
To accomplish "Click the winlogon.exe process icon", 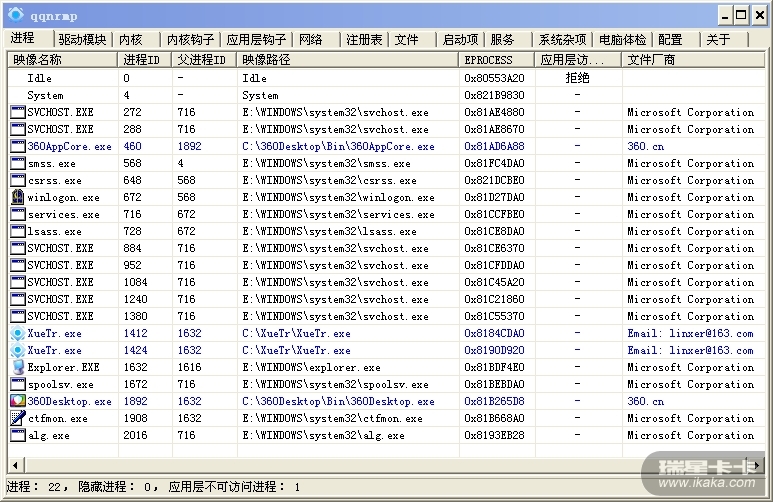I will (18, 197).
